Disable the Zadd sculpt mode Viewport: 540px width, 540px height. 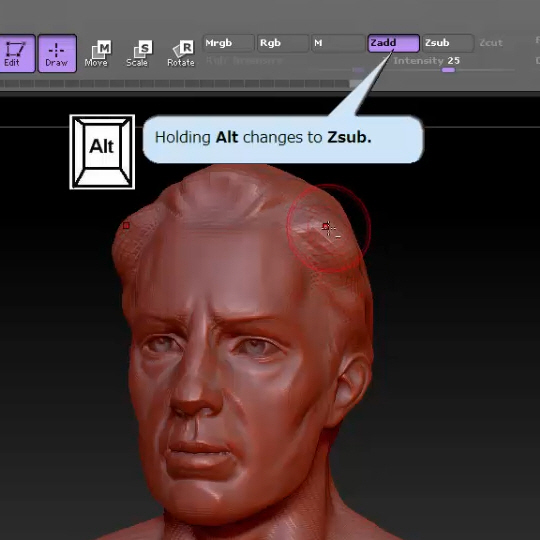point(393,43)
